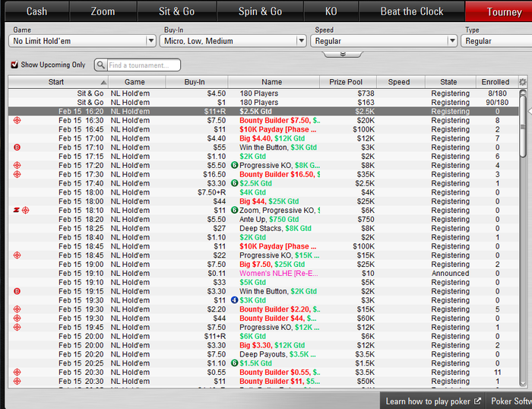
Task: Select the $1 180 Players Sit & Go row
Action: [x=263, y=102]
